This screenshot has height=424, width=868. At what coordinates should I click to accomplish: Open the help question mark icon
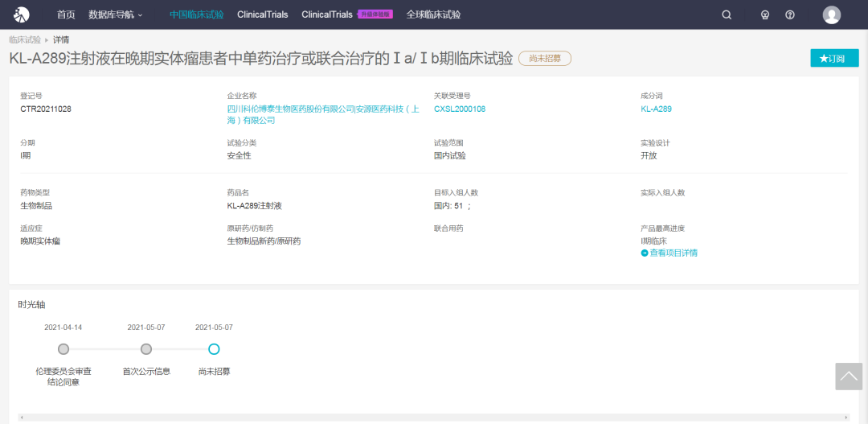click(x=790, y=15)
